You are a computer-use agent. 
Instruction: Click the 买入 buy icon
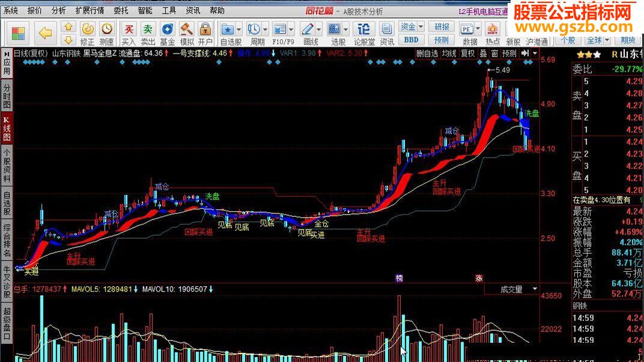pos(129,29)
